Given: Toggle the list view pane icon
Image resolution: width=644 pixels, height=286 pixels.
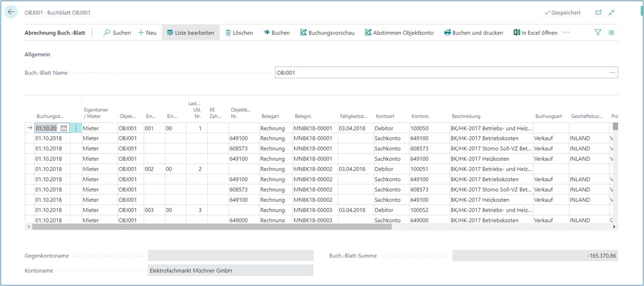Looking at the screenshot, I should click(611, 33).
